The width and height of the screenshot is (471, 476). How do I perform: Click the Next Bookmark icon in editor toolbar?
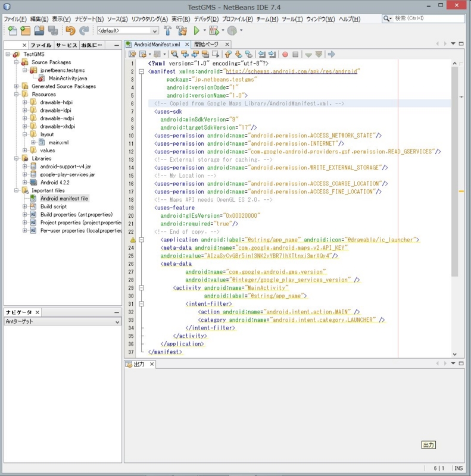coord(239,54)
